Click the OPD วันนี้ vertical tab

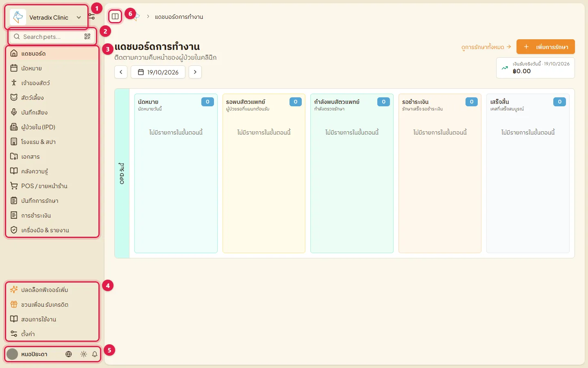point(122,173)
